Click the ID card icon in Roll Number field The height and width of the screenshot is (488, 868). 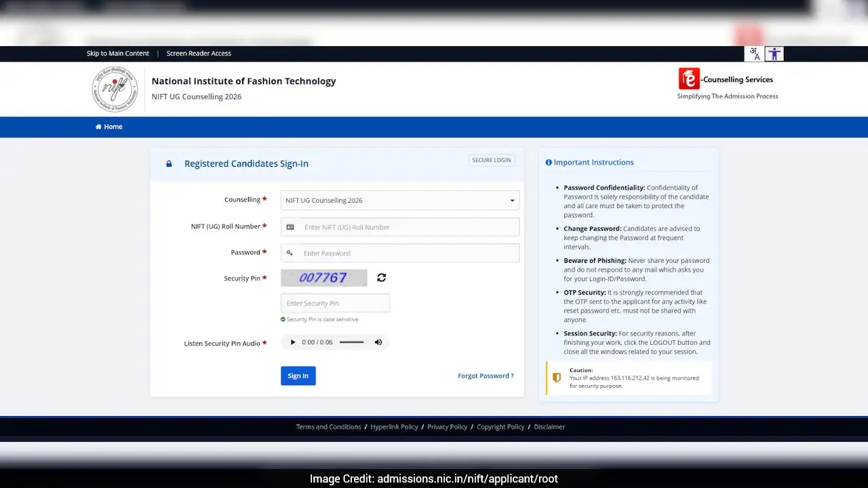tap(290, 227)
